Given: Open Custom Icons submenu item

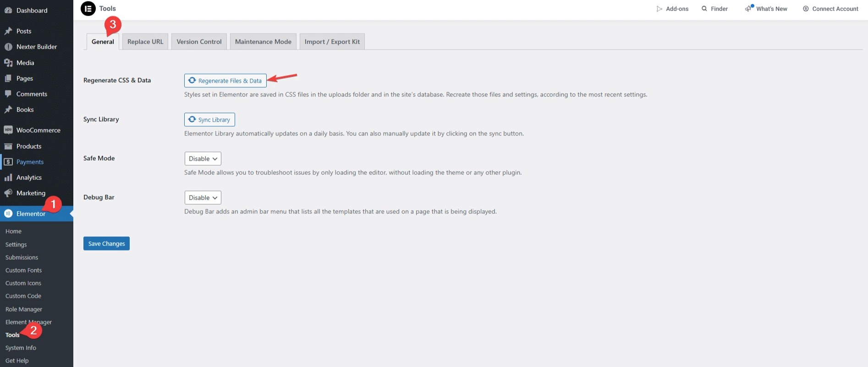Looking at the screenshot, I should pyautogui.click(x=23, y=283).
